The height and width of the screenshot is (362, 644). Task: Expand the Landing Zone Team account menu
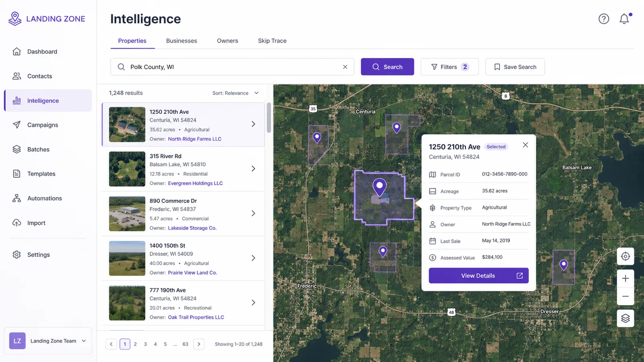click(x=48, y=341)
